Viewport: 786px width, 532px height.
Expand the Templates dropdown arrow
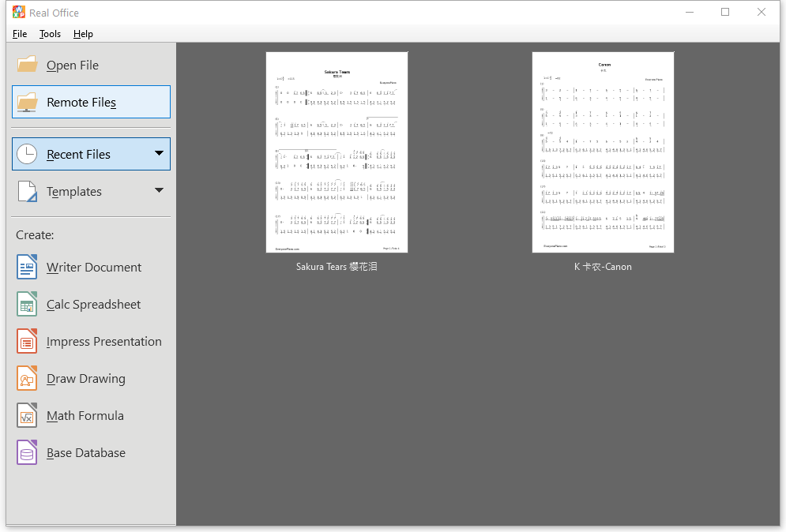point(159,190)
